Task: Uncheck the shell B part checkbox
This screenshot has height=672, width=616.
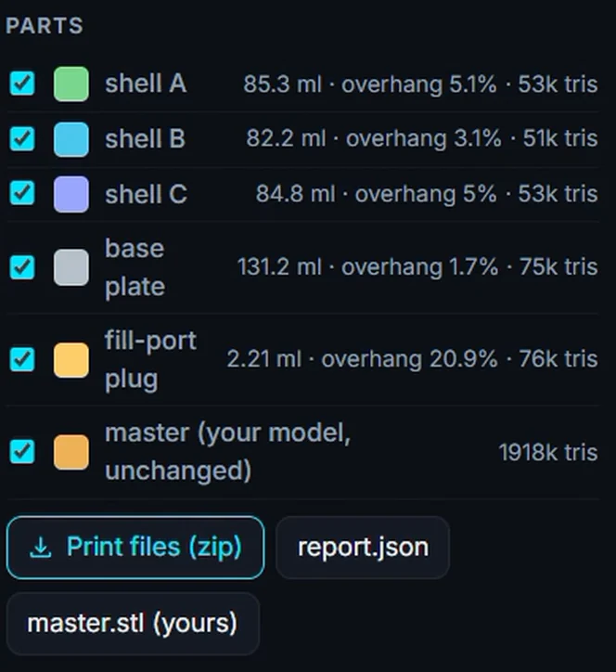Action: (x=22, y=138)
